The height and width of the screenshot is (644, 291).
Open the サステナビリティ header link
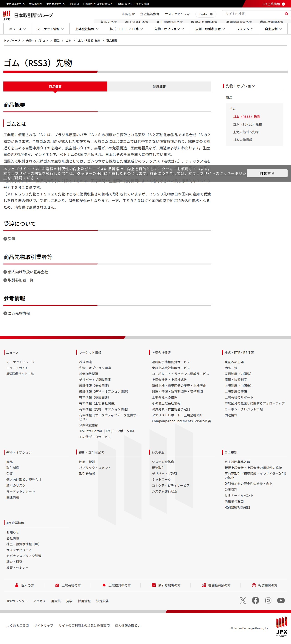(177, 14)
